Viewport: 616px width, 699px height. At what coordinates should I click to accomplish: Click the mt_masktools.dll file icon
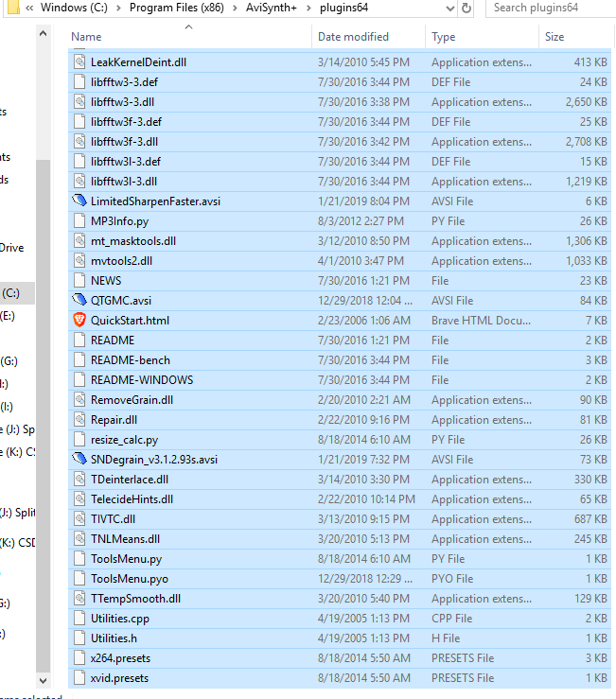(x=79, y=241)
